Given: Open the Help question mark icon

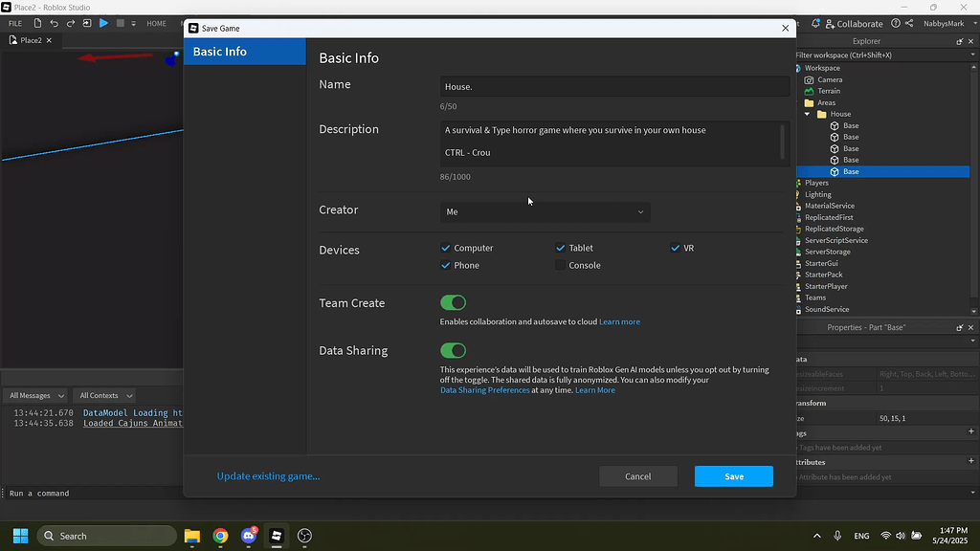Looking at the screenshot, I should 896,23.
